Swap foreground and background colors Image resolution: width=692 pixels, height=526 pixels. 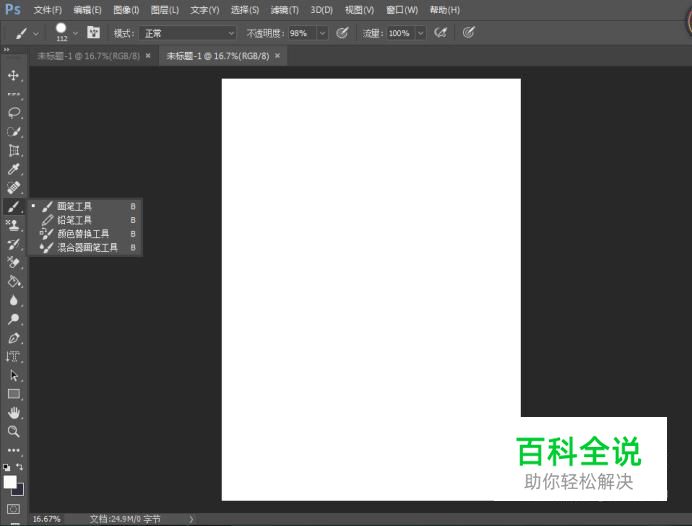click(x=19, y=467)
